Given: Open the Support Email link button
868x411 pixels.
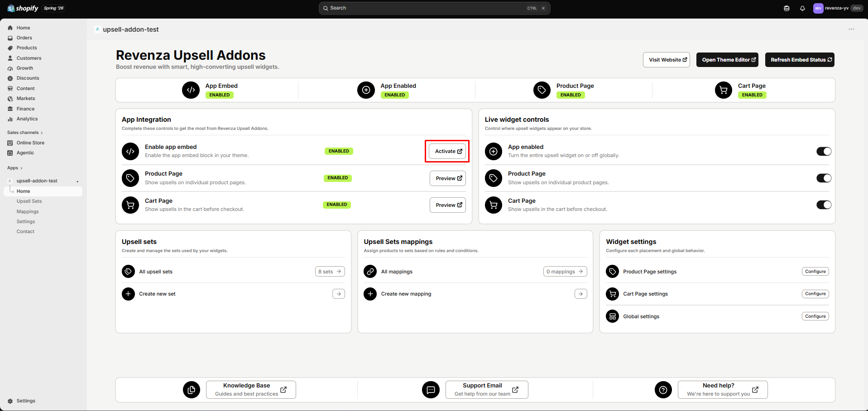Looking at the screenshot, I should [x=487, y=390].
